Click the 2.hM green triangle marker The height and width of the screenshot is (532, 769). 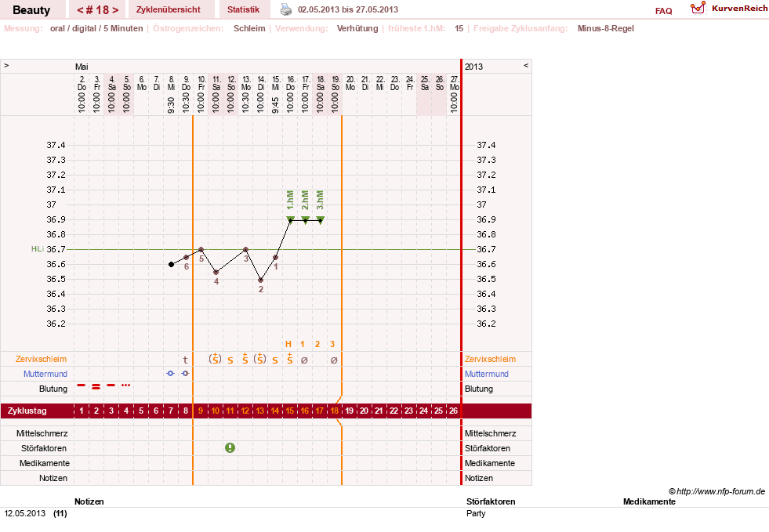pos(306,219)
